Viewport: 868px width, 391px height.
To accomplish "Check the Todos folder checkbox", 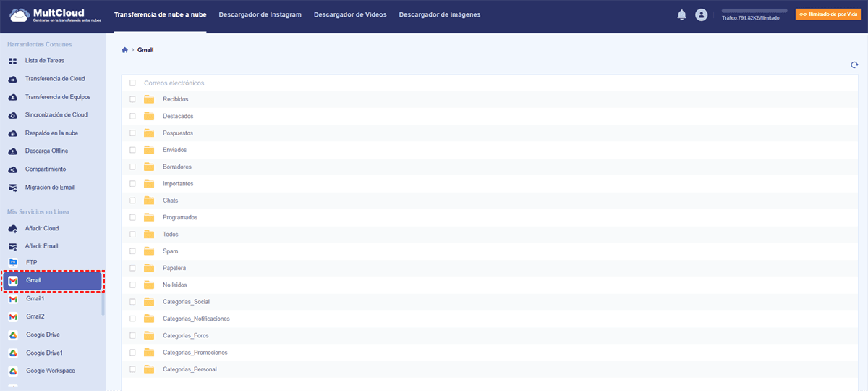I will (x=132, y=235).
